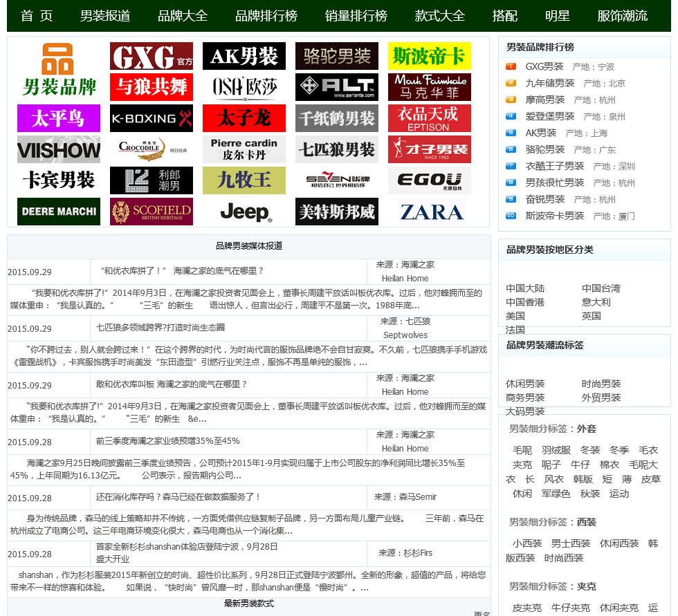Image resolution: width=678 pixels, height=616 pixels.
Task: Select the yellow 斯波帝卡 brand logo
Action: point(430,56)
